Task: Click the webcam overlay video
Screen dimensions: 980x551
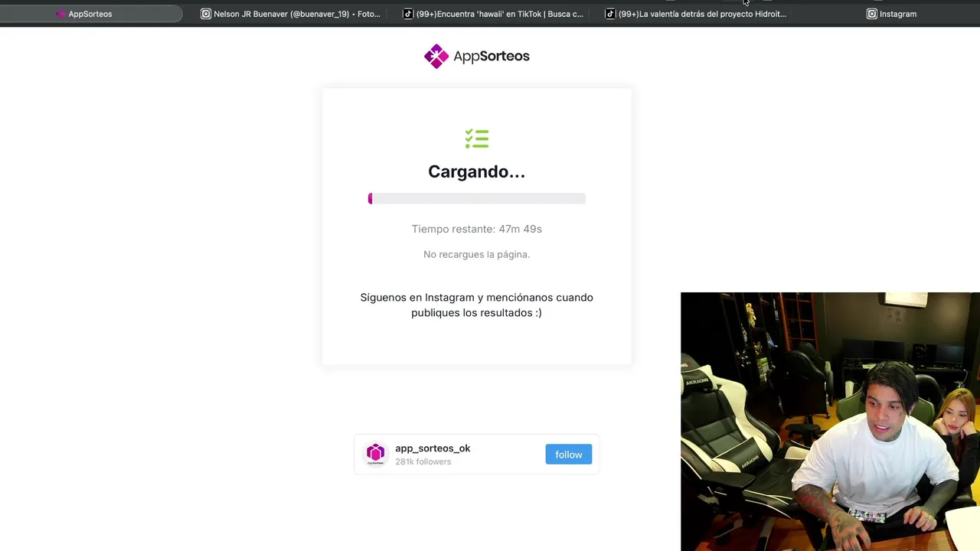Action: tap(830, 422)
